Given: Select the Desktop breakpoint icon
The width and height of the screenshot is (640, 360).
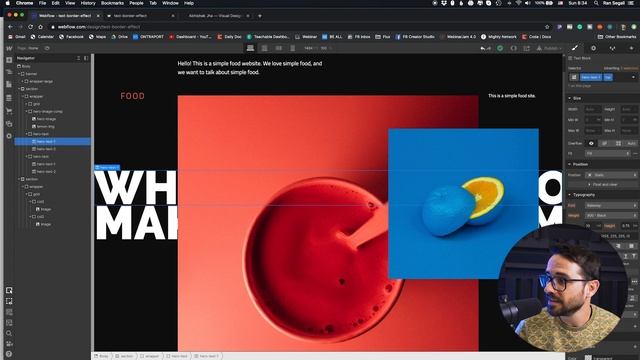Looking at the screenshot, I should 250,48.
